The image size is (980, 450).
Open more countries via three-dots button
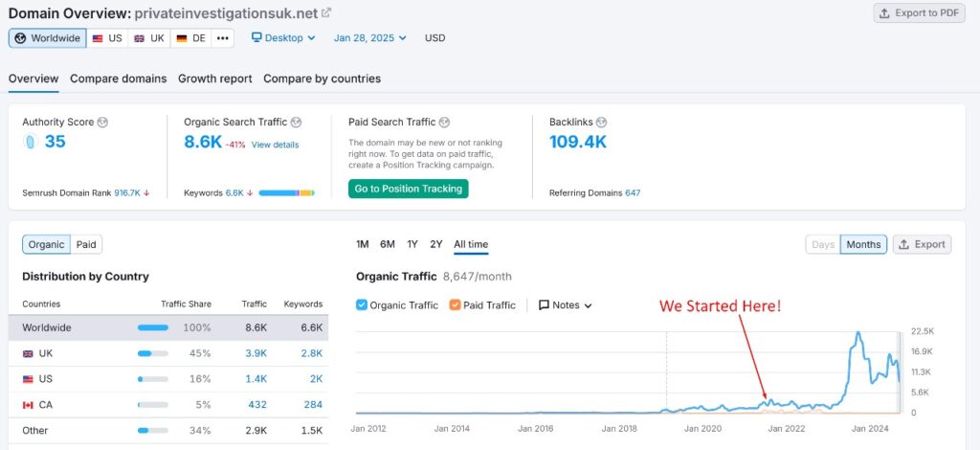[x=223, y=38]
